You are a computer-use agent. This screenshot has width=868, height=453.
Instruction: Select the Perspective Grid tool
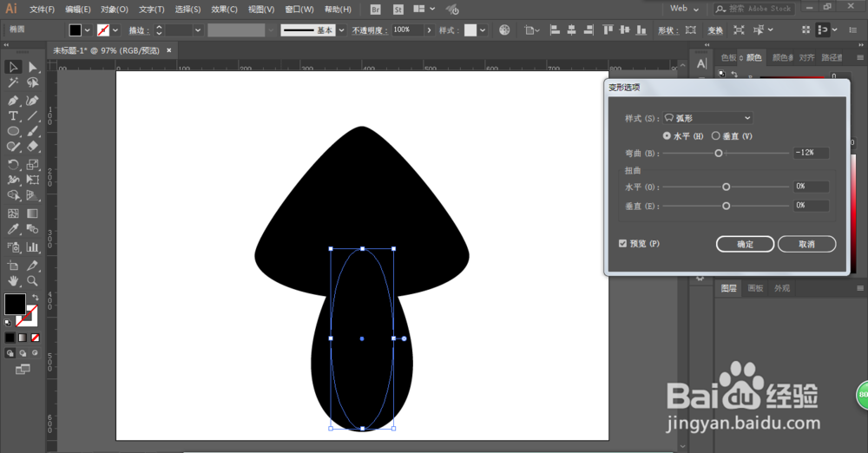[33, 195]
